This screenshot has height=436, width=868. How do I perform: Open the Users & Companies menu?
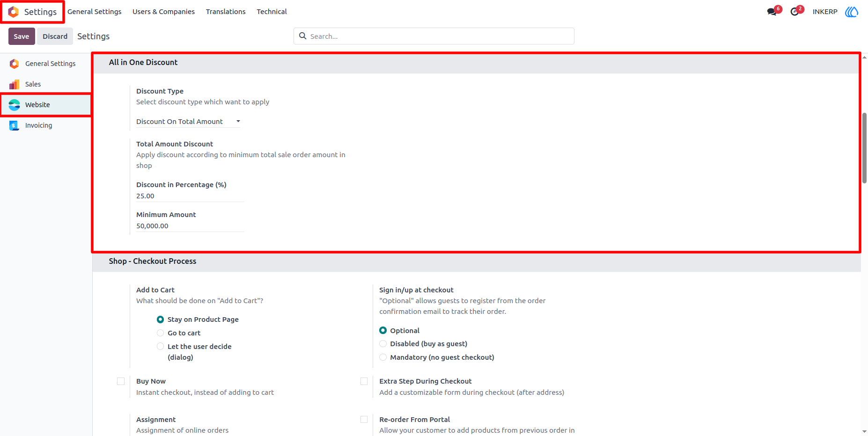(163, 12)
